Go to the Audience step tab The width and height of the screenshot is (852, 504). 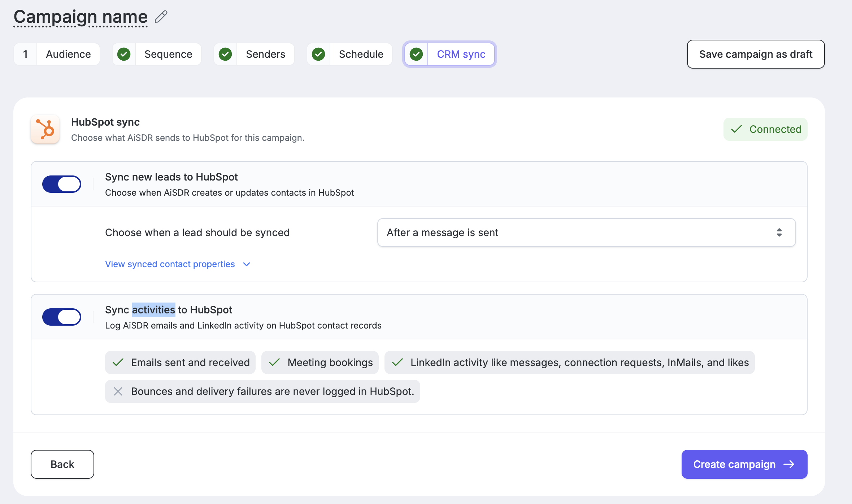tap(57, 54)
